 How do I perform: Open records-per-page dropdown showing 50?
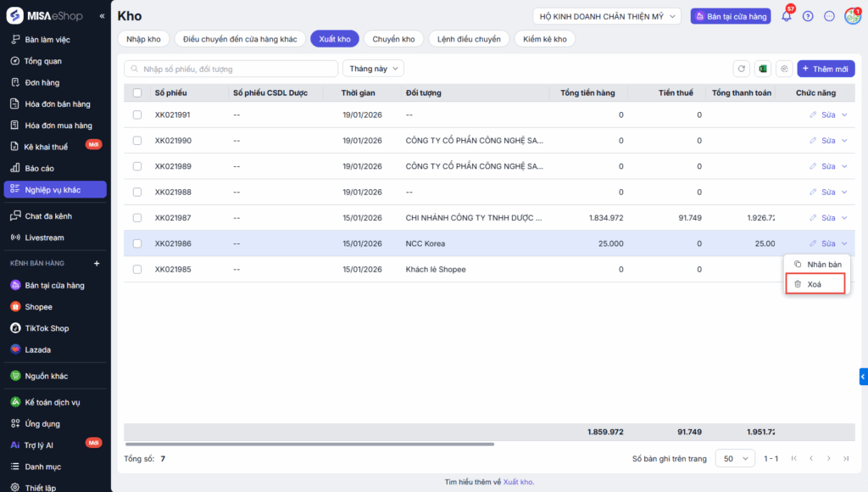(735, 458)
